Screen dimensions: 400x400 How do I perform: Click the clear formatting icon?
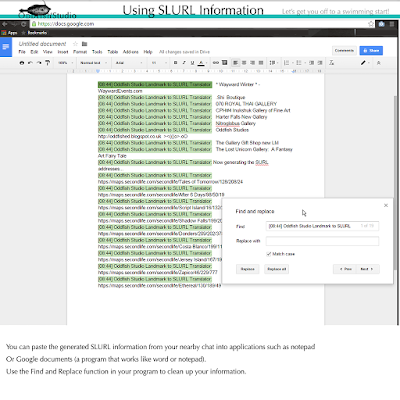(331, 63)
